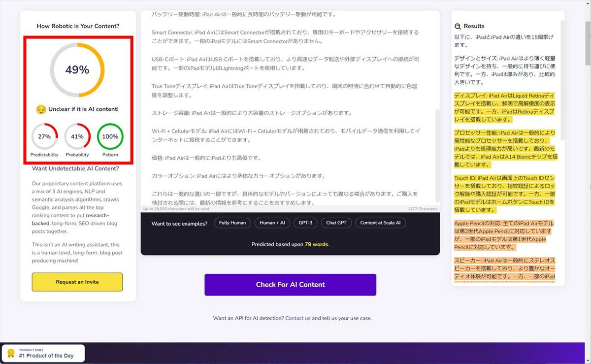Viewport: 591px width, 364px height.
Task: Click 'Predicted based upon 79 words' text
Action: [290, 244]
